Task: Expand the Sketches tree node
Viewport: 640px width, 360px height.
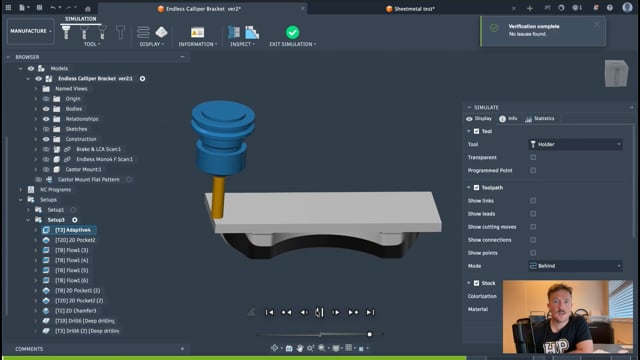Action: coord(36,129)
